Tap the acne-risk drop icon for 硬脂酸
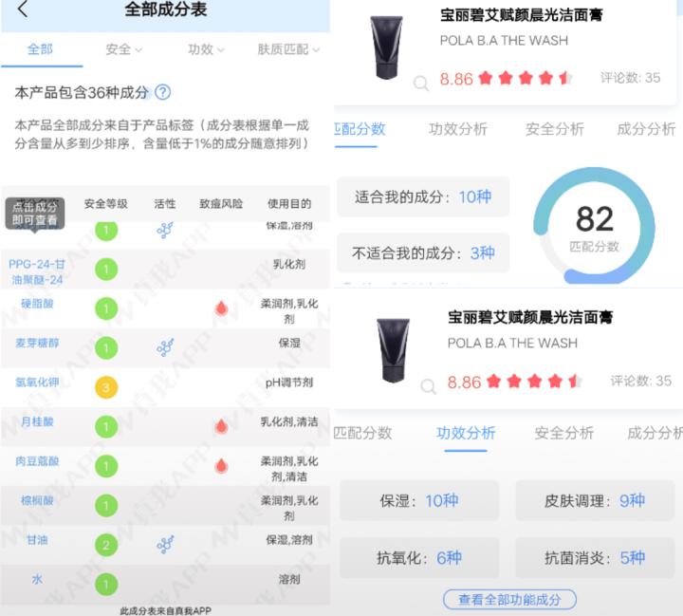Screen dimensions: 683x616 (221, 308)
